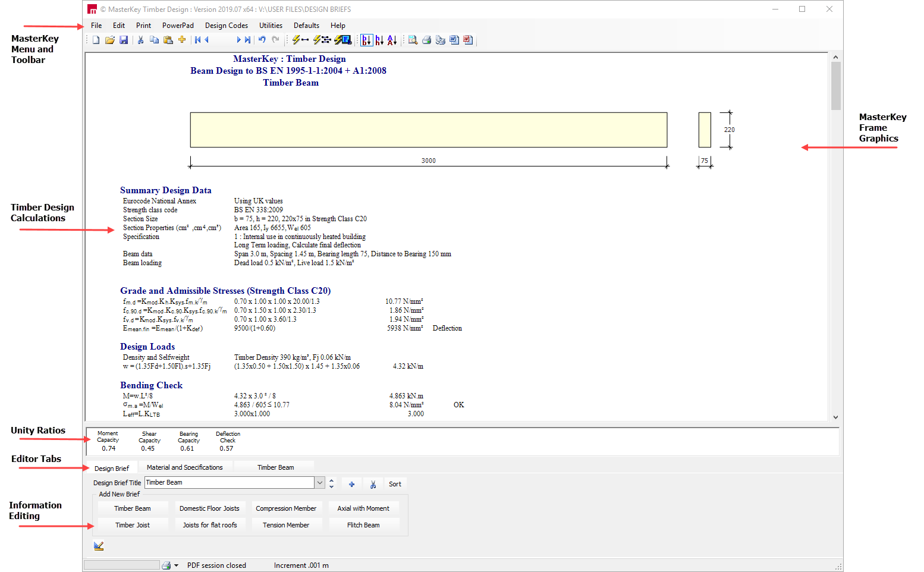Open a file with the folder icon
This screenshot has width=924, height=572.
click(x=109, y=40)
